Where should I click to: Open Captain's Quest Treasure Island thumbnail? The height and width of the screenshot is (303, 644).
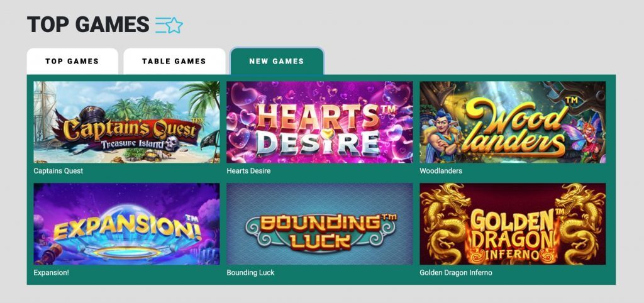[126, 122]
